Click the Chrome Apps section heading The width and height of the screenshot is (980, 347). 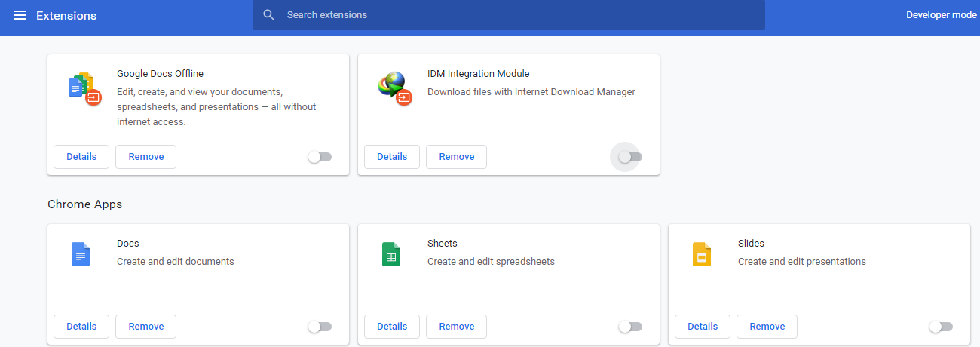(84, 204)
